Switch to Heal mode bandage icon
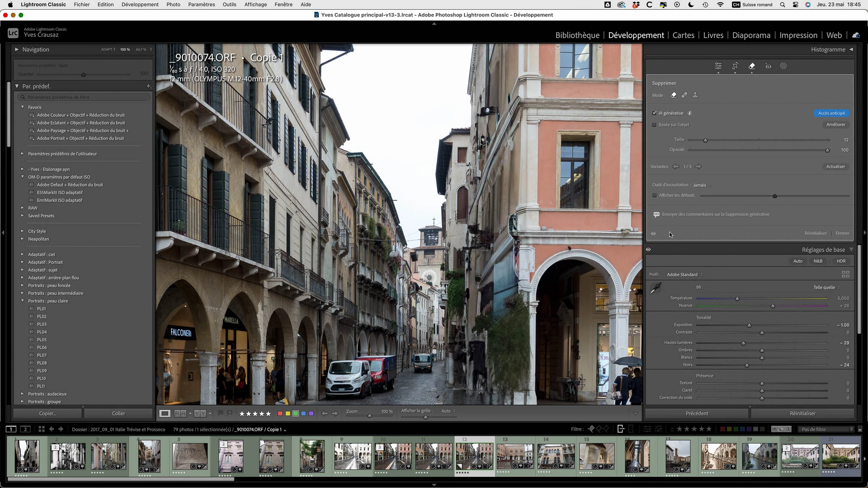 point(684,95)
